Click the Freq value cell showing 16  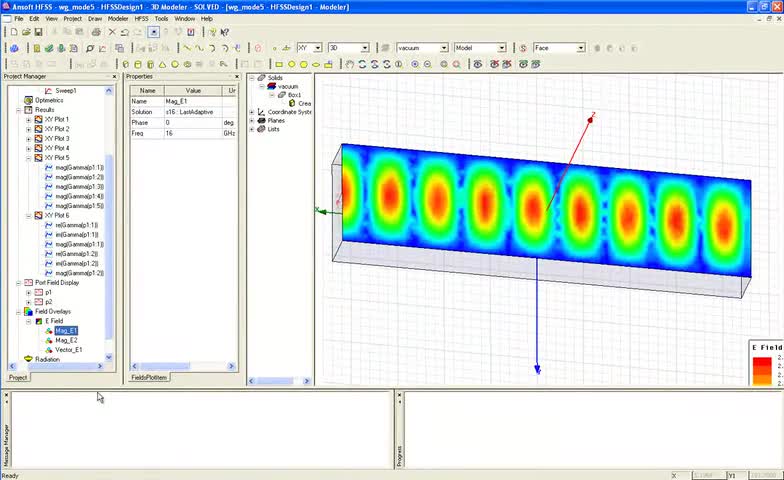point(192,134)
